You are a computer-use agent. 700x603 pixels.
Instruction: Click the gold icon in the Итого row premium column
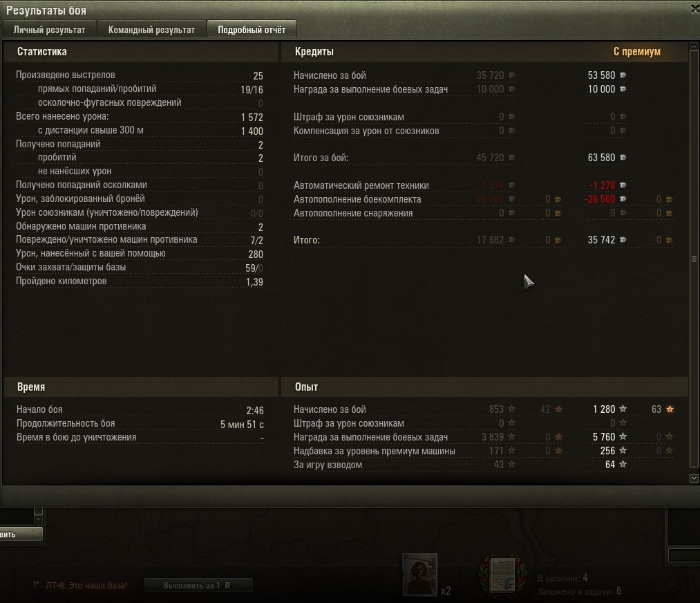point(669,241)
